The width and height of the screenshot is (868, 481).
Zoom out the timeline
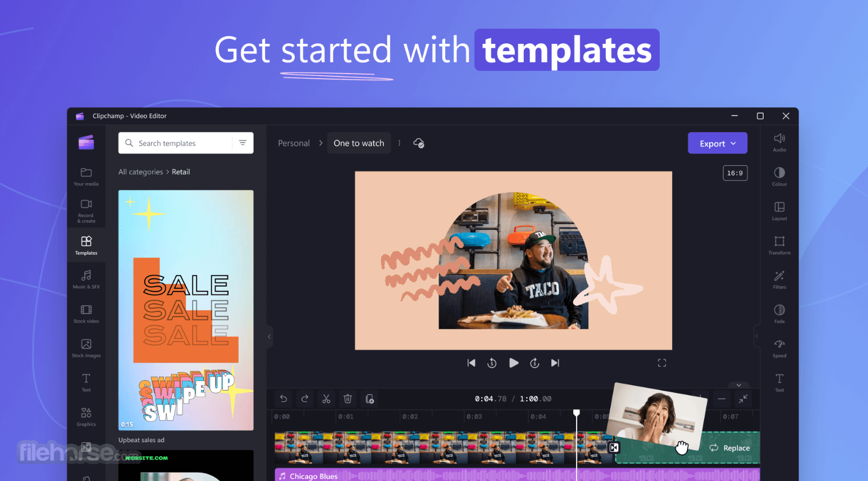(x=721, y=399)
